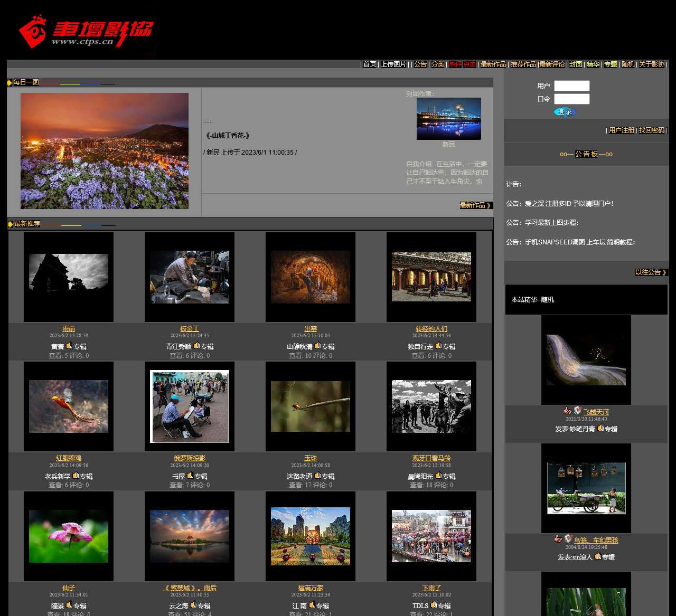Click the album icon next to 妙笔丹青

600,429
